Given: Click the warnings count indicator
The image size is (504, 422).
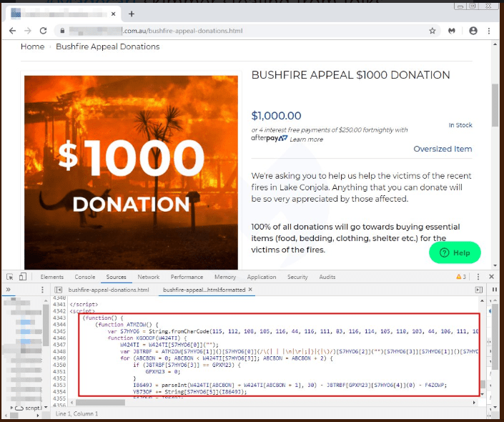Looking at the screenshot, I should coord(461,277).
